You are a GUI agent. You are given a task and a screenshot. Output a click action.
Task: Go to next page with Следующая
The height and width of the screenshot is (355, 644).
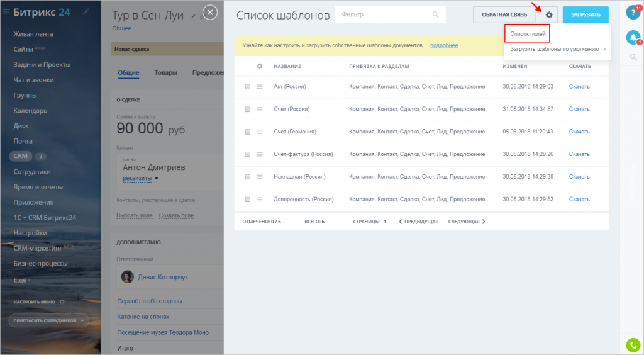[x=467, y=222]
